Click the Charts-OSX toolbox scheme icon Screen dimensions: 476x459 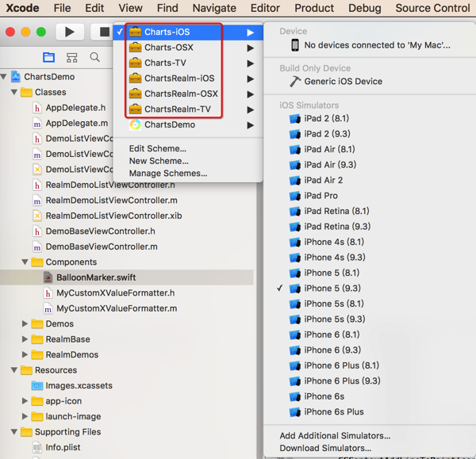(135, 48)
